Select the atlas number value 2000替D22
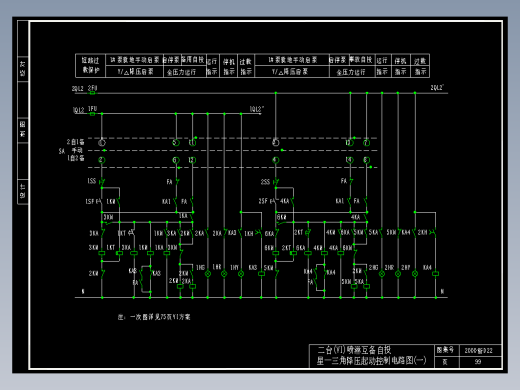The width and height of the screenshot is (520, 390). click(x=478, y=350)
